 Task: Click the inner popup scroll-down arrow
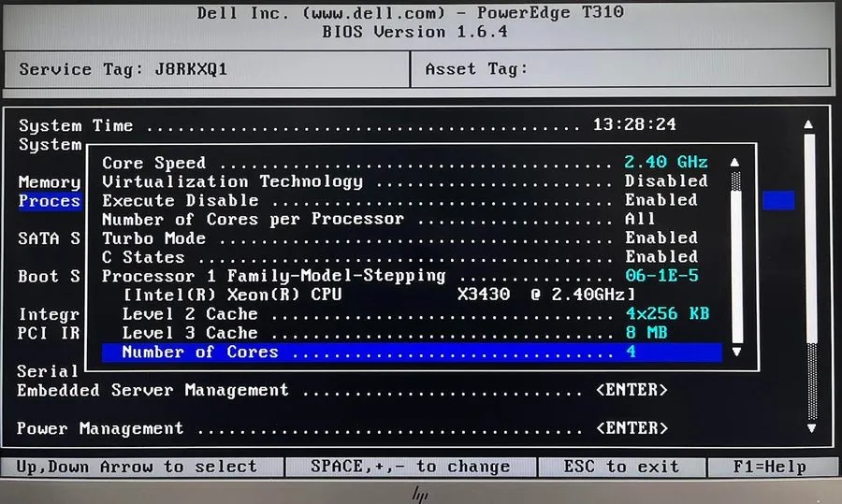[736, 353]
